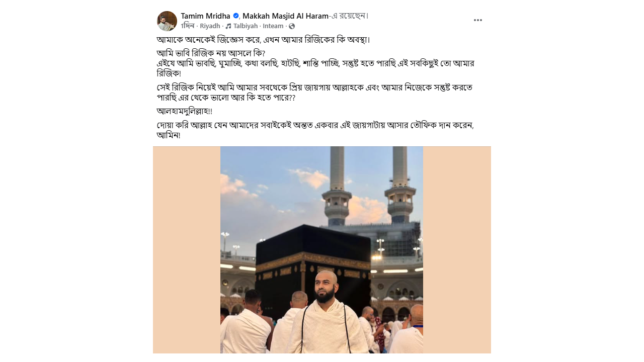Click the 1দিন post timestamp
The width and height of the screenshot is (644, 362).
pos(188,26)
